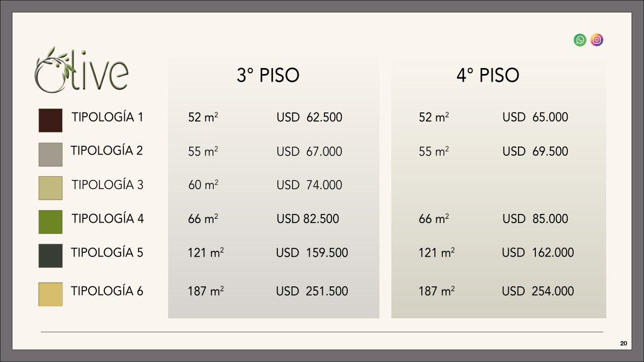644x362 pixels.
Task: Click the 4° PISO heading
Action: click(488, 75)
